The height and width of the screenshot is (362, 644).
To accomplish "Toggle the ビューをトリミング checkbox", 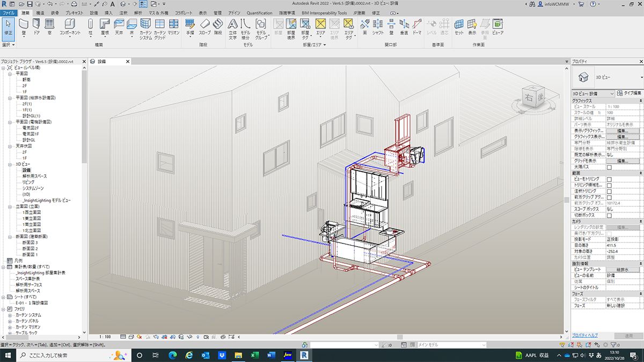I will click(x=609, y=179).
